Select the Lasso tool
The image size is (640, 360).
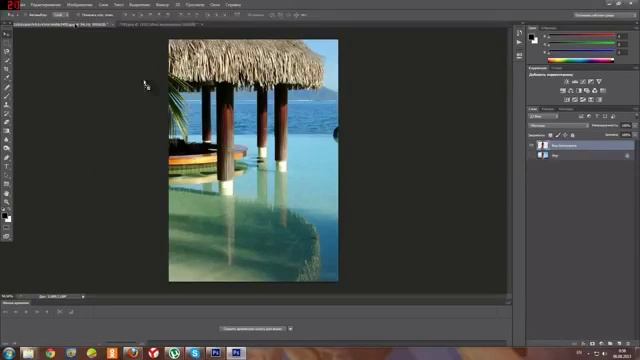[x=7, y=51]
